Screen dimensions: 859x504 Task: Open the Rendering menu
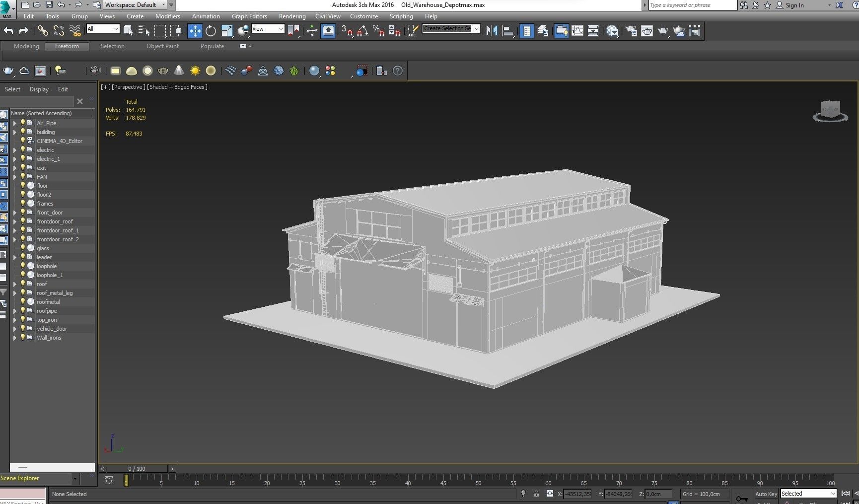click(292, 16)
